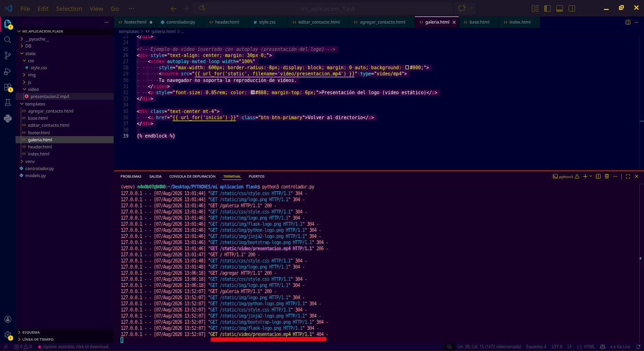Click 'Update available, click to download' notice
Image resolution: width=644 pixels, height=351 pixels.
pos(73,347)
